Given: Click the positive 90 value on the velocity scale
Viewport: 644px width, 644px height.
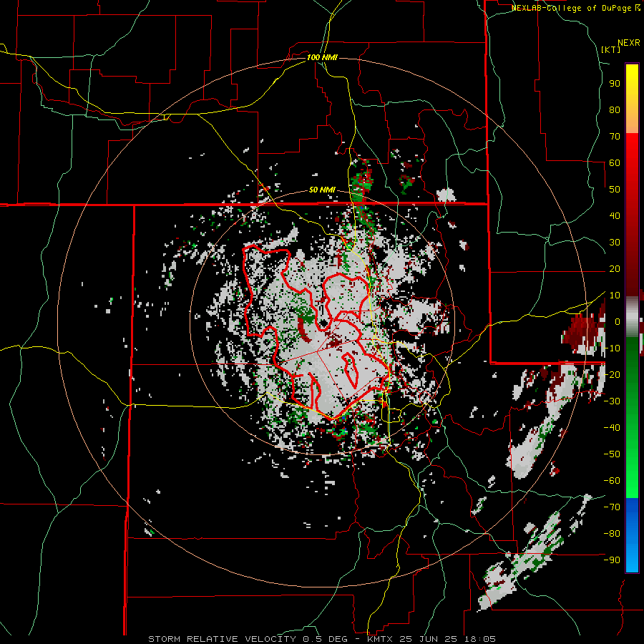Looking at the screenshot, I should click(x=615, y=84).
